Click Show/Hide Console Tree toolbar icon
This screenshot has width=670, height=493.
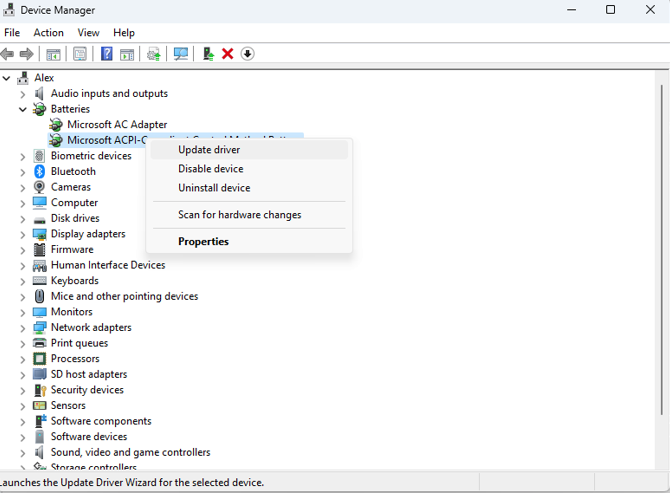tap(53, 54)
